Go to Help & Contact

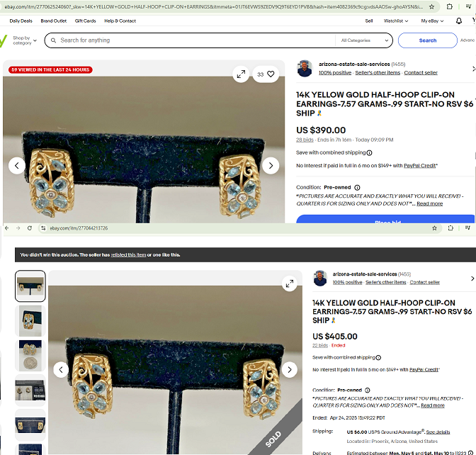point(120,21)
